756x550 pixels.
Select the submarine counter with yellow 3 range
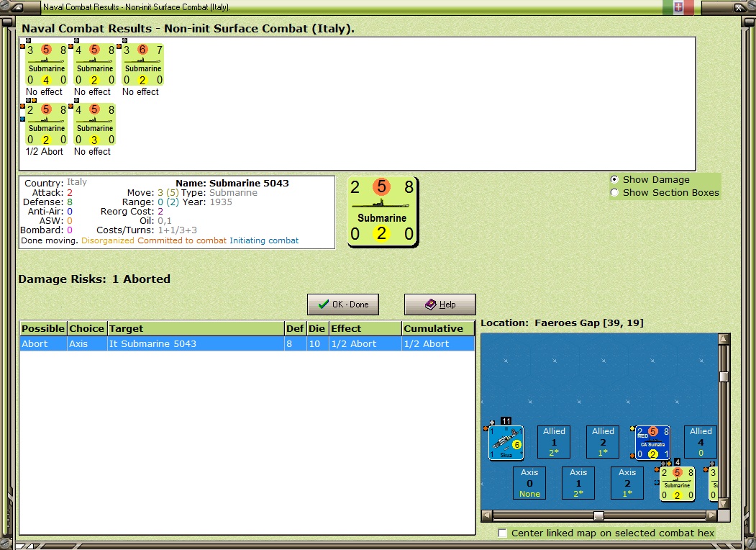[94, 125]
